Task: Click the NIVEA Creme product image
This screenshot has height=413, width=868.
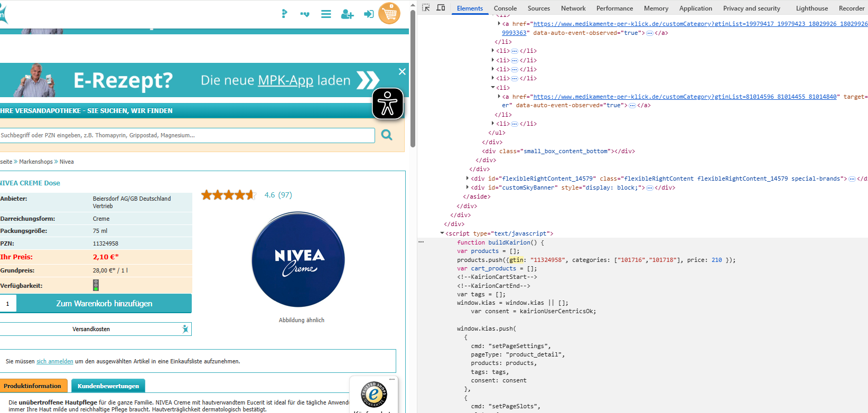Action: 298,259
